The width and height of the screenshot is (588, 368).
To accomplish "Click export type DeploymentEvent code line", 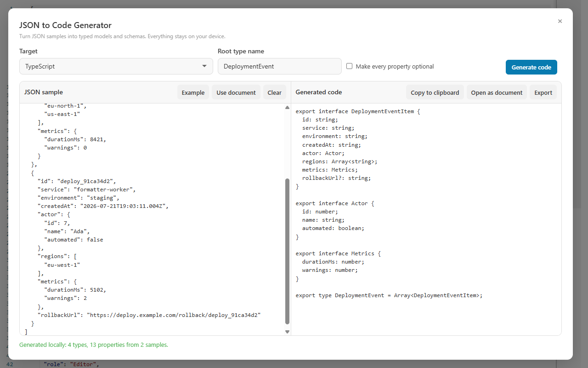I will (389, 295).
